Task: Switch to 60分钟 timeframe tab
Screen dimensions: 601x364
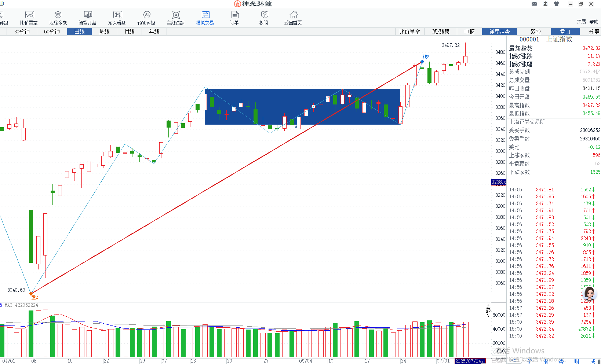Action: (x=52, y=32)
